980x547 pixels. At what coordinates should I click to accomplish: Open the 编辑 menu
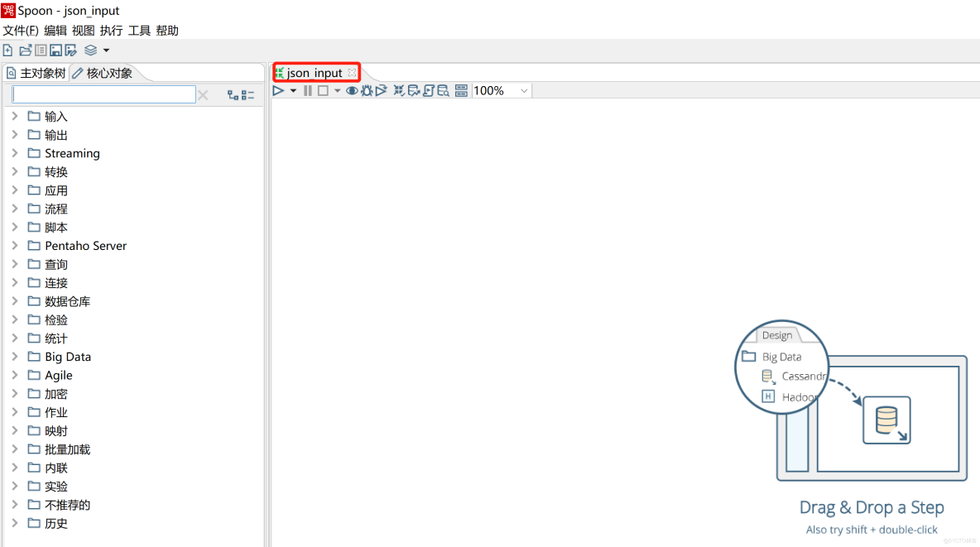click(55, 31)
